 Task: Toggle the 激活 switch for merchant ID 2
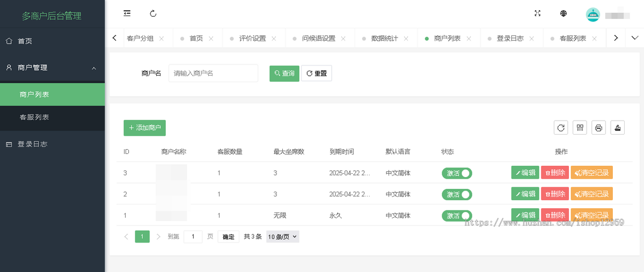457,194
